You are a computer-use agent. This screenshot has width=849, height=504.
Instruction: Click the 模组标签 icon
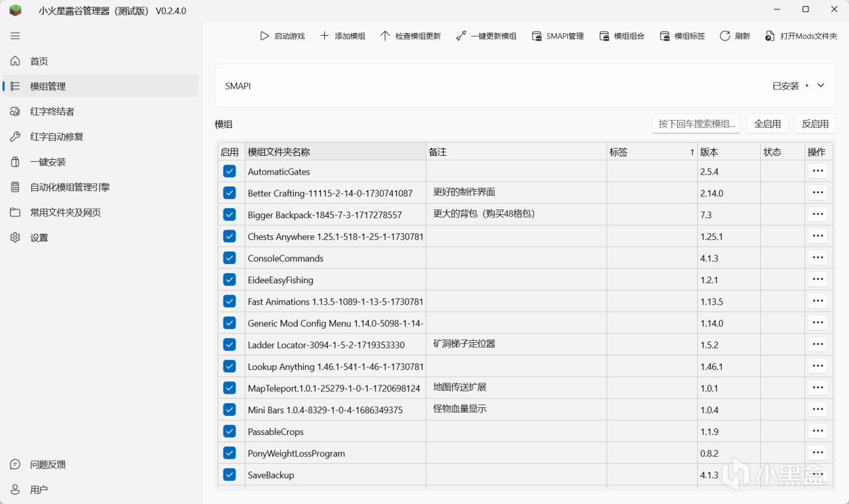665,36
